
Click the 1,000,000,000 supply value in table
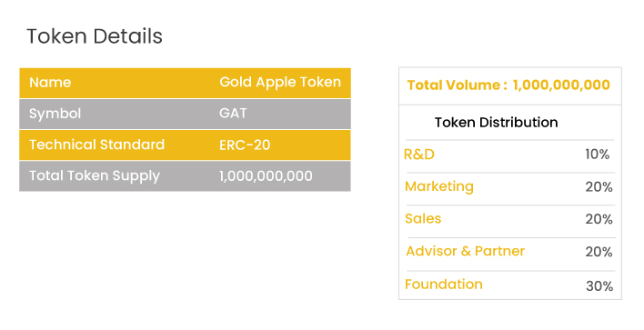pyautogui.click(x=266, y=176)
